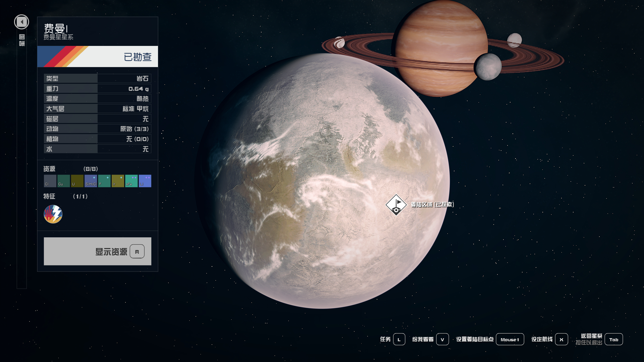Select the SiH3Cl resource tile
644x362 pixels.
[91, 181]
